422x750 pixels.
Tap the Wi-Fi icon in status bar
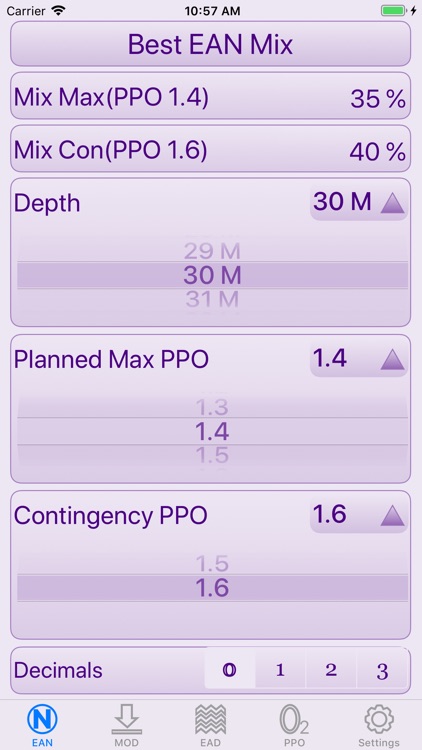tap(59, 11)
